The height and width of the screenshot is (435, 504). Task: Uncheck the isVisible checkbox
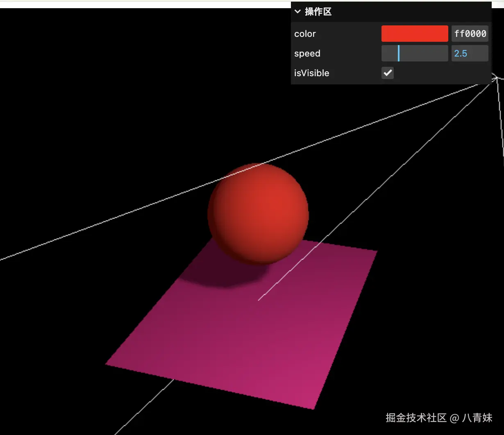point(388,73)
